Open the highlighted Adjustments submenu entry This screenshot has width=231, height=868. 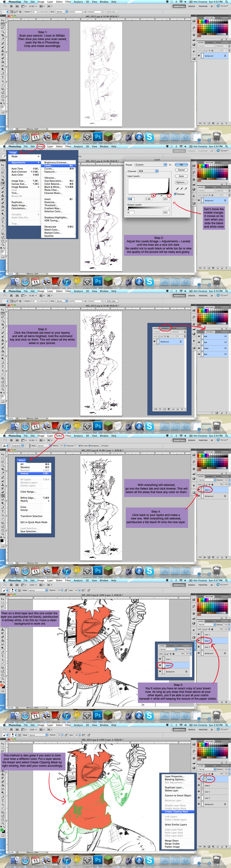[25, 163]
